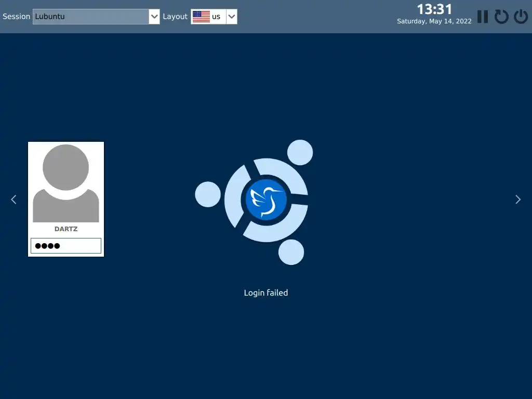Viewport: 532px width, 399px height.
Task: Show next user with right chevron
Action: coord(518,199)
